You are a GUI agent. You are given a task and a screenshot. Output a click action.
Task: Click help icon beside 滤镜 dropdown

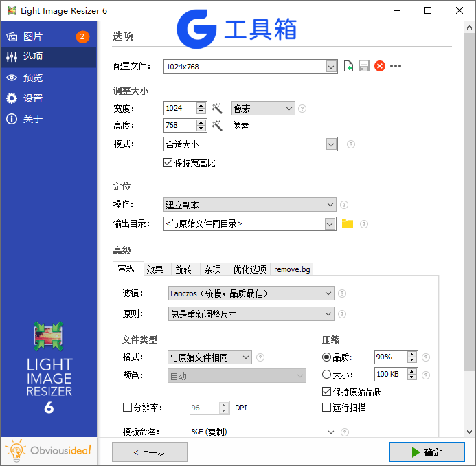coord(342,293)
